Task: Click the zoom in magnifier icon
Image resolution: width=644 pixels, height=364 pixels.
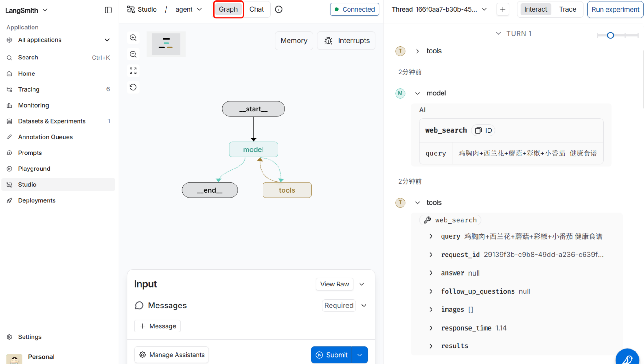Action: [133, 38]
